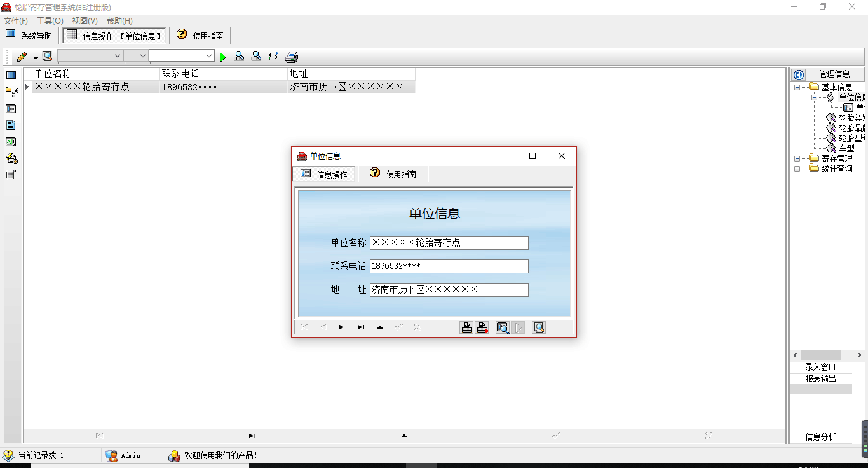This screenshot has width=868, height=468.
Task: Click the printer with red arrow icon in dialog
Action: pos(483,327)
